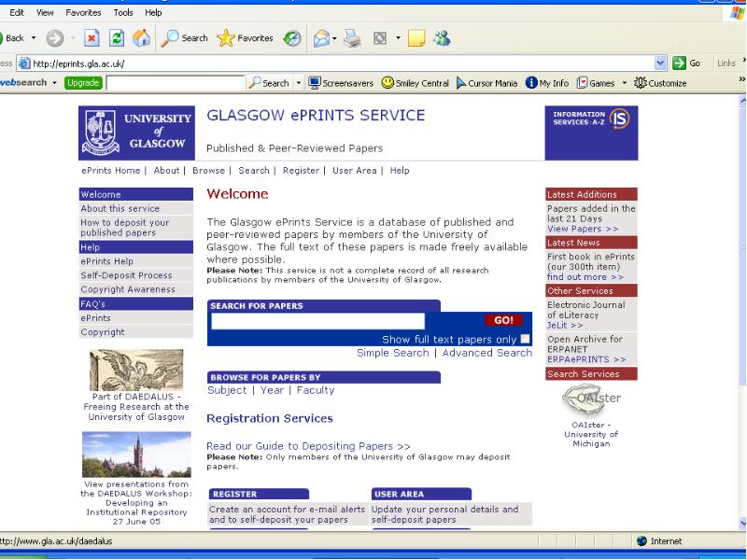
Task: Expand hidden websearch toolbar items chevron
Action: [x=741, y=79]
